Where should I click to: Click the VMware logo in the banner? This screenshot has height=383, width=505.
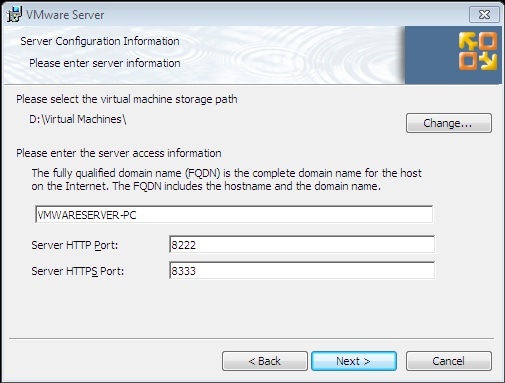click(478, 51)
